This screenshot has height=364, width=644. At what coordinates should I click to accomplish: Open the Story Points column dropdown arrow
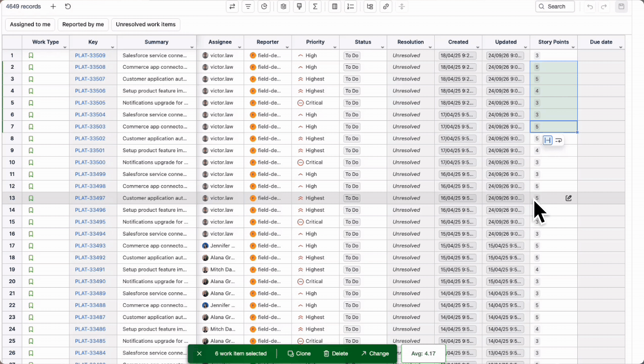click(573, 48)
